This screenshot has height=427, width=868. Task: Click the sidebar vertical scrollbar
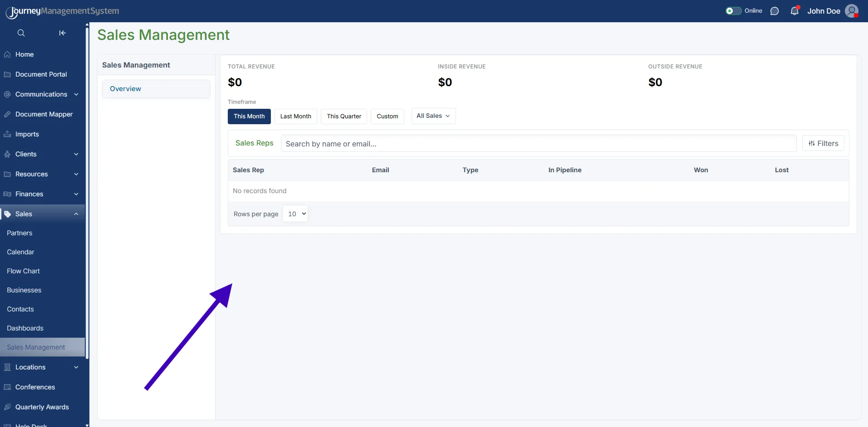click(x=87, y=193)
